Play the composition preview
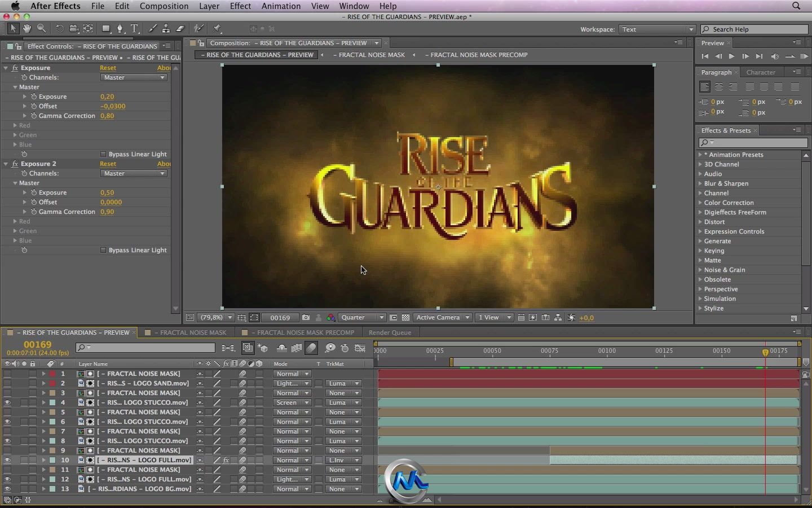Image resolution: width=812 pixels, height=508 pixels. (731, 56)
